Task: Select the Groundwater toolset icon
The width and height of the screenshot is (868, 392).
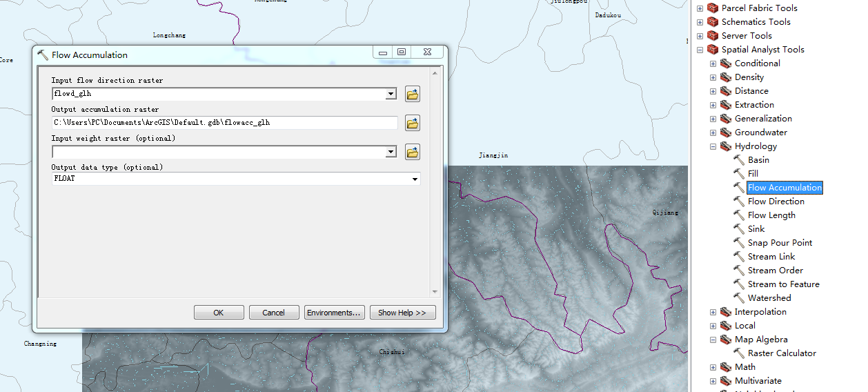Action: pyautogui.click(x=726, y=133)
